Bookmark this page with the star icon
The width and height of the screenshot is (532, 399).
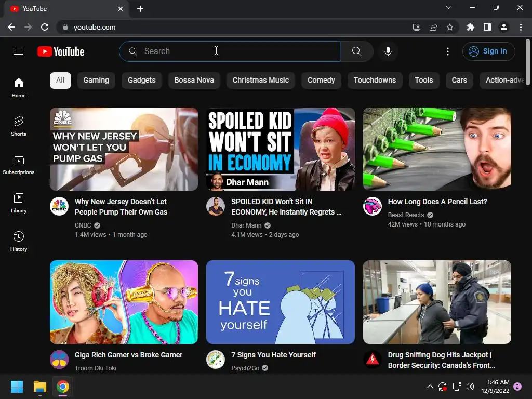click(450, 27)
